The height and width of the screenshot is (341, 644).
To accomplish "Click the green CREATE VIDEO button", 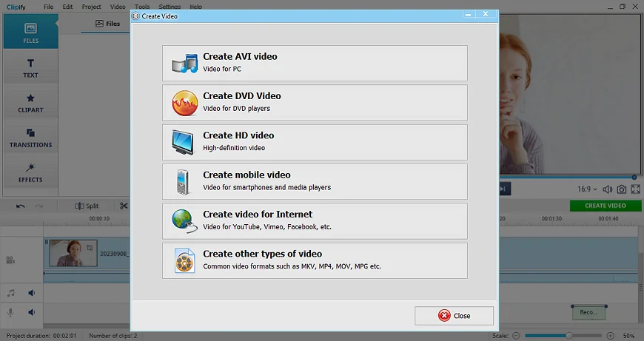I will coord(606,206).
